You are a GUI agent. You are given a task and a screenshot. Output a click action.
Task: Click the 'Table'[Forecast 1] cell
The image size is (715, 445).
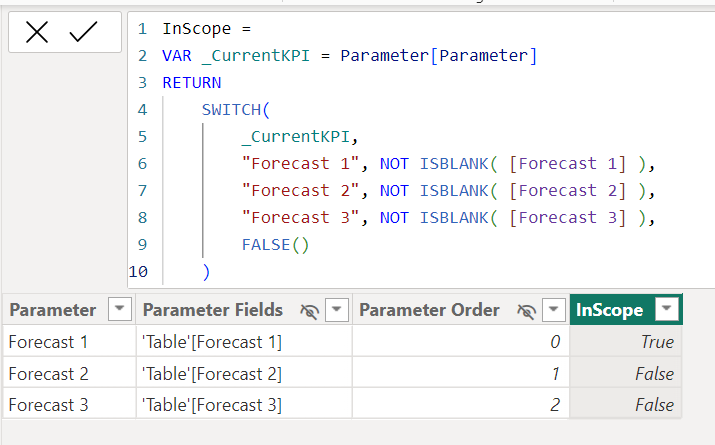pyautogui.click(x=244, y=342)
